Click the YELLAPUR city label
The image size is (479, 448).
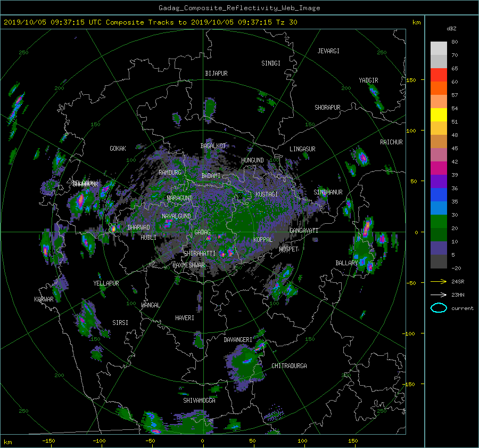[x=106, y=283]
